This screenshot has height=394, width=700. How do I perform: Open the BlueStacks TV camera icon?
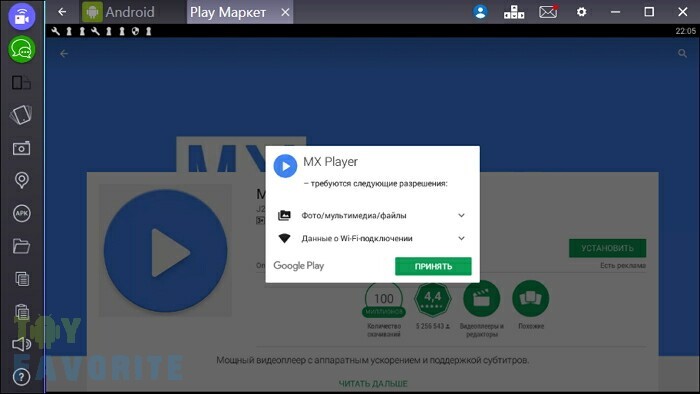pos(21,17)
